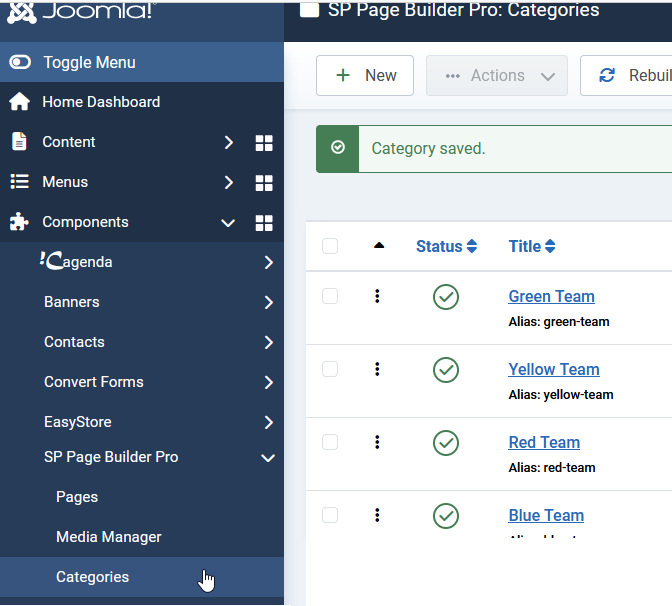Expand the Content submenu chevron
672x606 pixels.
click(x=229, y=142)
